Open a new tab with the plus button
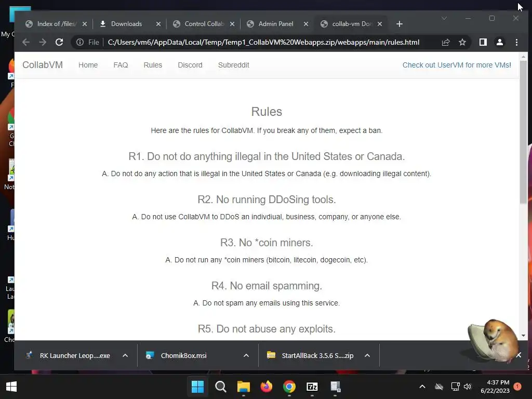The width and height of the screenshot is (532, 399). pos(400,24)
